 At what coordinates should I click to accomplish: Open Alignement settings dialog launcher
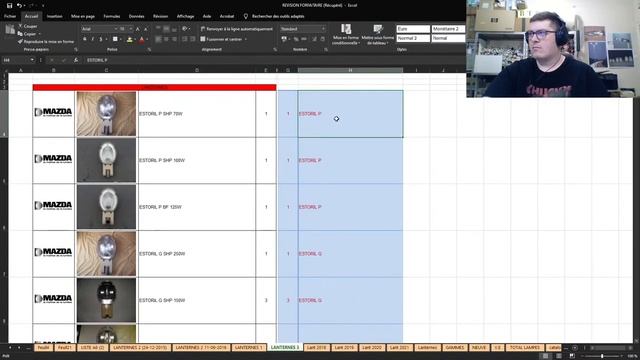[275, 49]
